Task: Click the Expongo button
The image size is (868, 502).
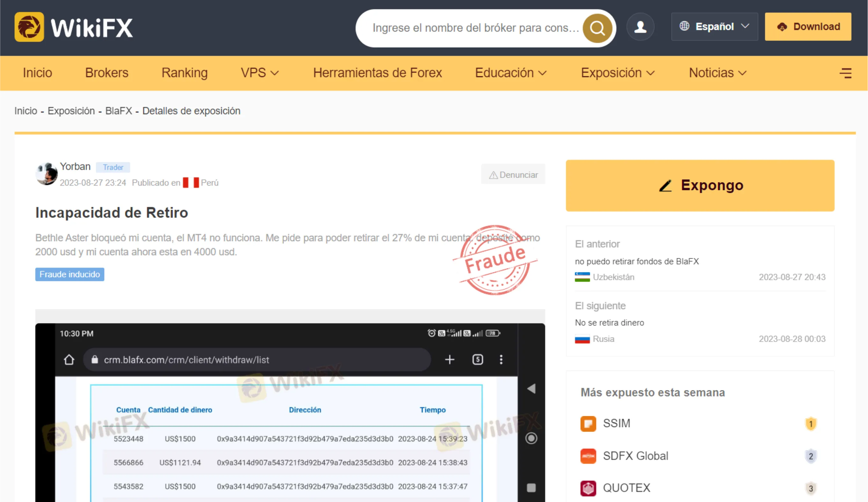Action: click(700, 186)
